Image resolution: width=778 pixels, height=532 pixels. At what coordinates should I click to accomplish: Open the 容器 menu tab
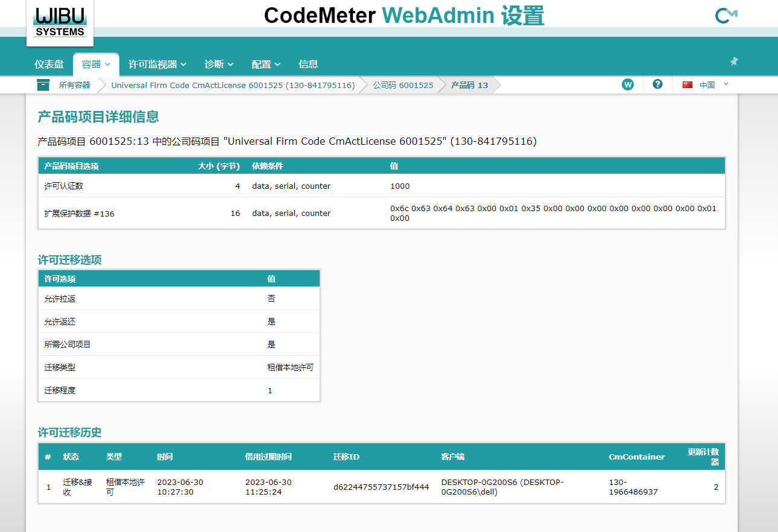click(x=96, y=64)
